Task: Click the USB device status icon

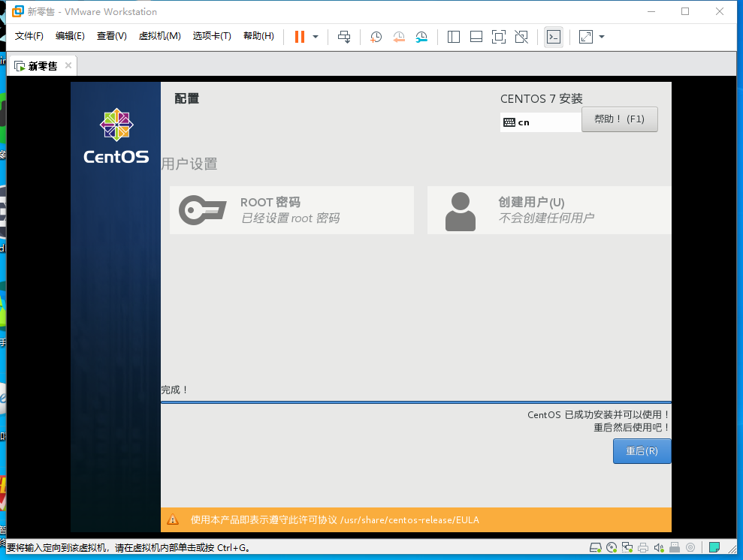Action: (x=674, y=549)
